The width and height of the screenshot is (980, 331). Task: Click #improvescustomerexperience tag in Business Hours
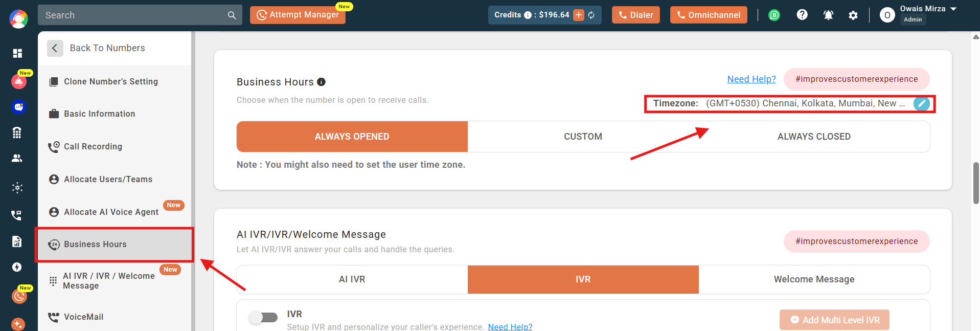[857, 79]
